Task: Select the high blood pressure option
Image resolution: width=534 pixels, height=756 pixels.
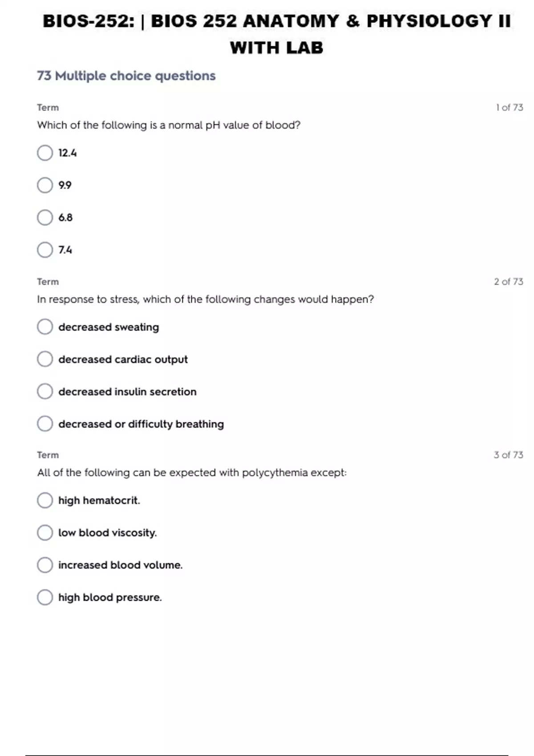Action: [x=45, y=597]
